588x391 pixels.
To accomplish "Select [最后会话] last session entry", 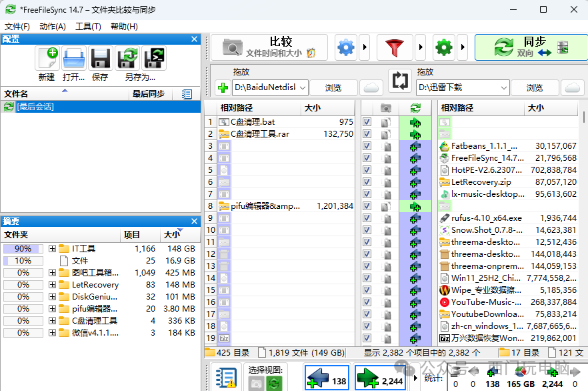I will (101, 107).
